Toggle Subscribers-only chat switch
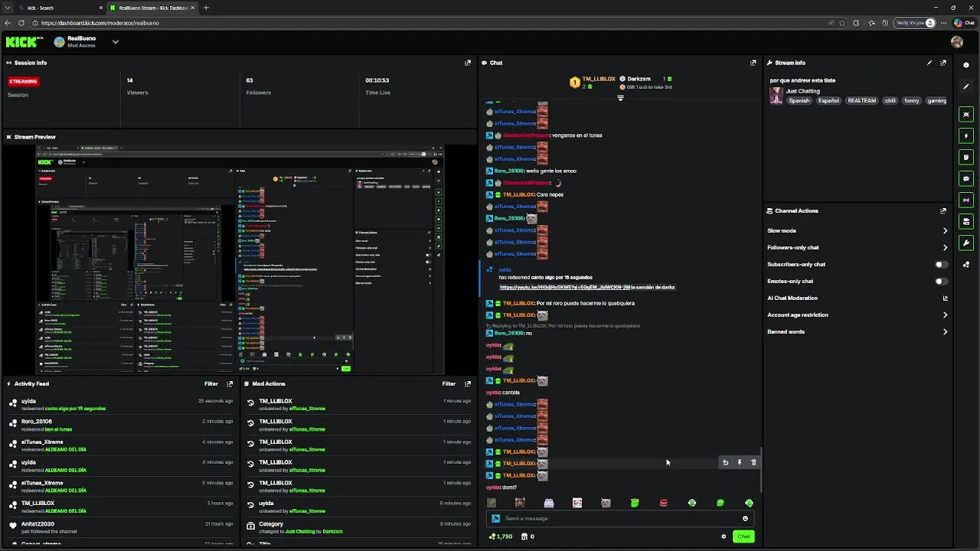The height and width of the screenshot is (551, 980). pos(942,264)
